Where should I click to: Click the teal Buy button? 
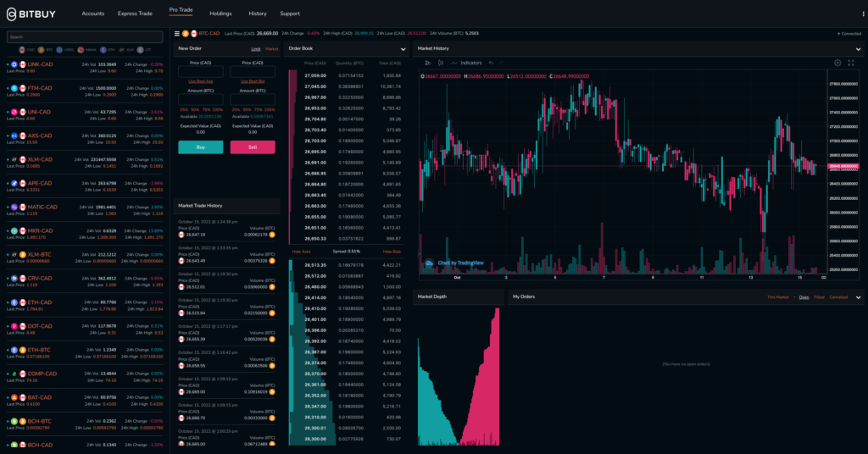coord(200,147)
